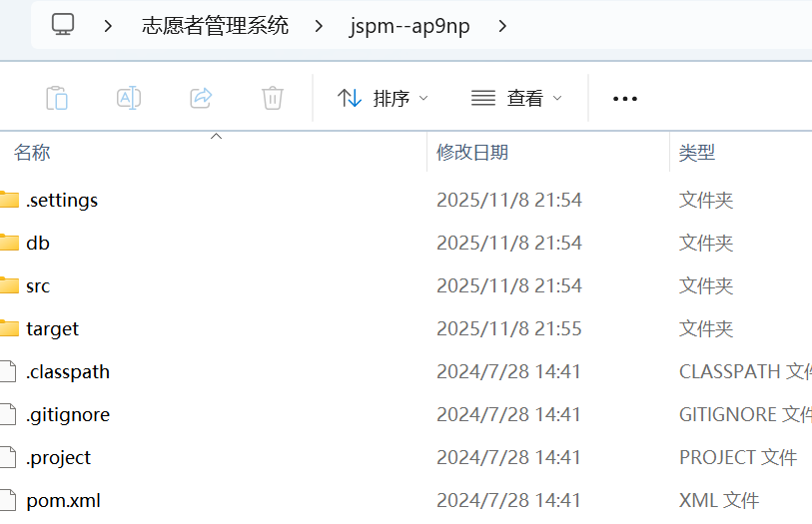This screenshot has height=524, width=812.
Task: Click the share arrow icon
Action: (201, 98)
